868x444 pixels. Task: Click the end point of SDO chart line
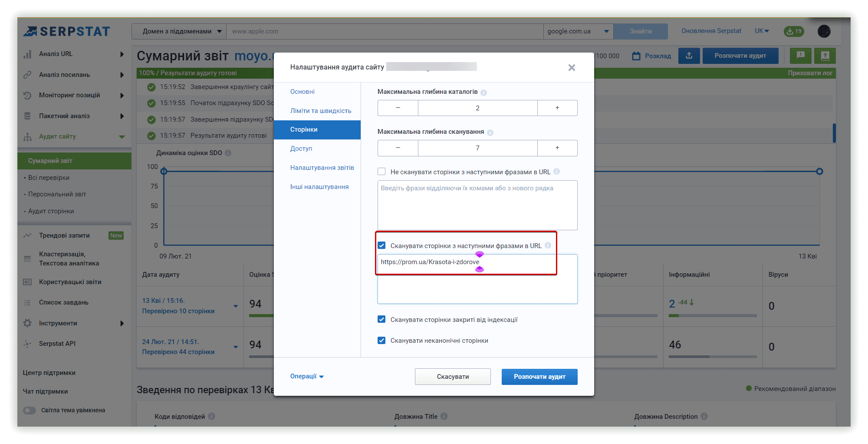pos(819,171)
